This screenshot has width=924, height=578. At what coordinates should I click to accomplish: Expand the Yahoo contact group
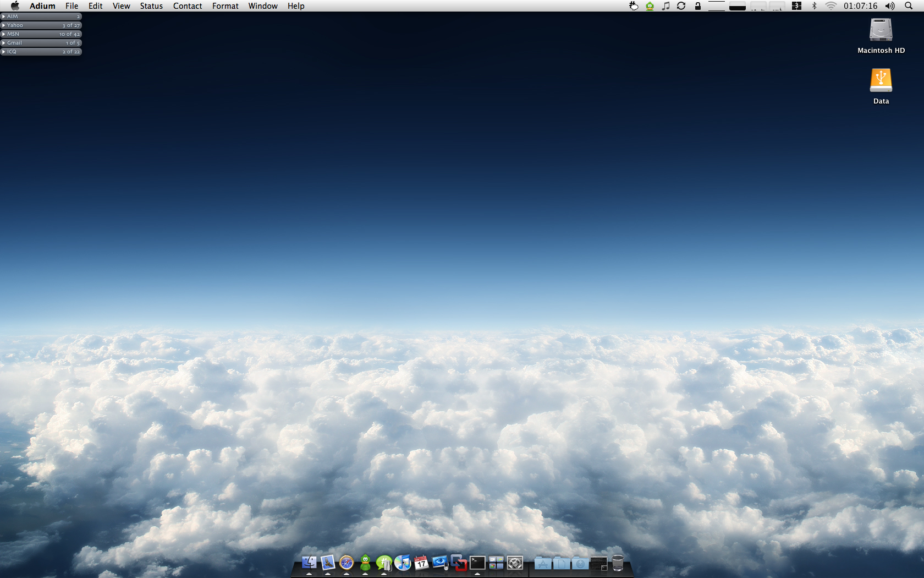pos(4,25)
